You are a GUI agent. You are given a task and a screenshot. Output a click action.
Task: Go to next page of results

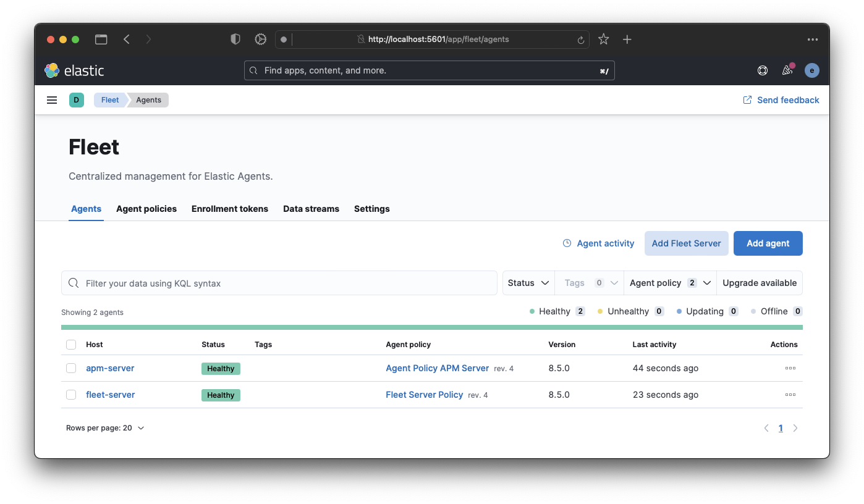coord(795,428)
